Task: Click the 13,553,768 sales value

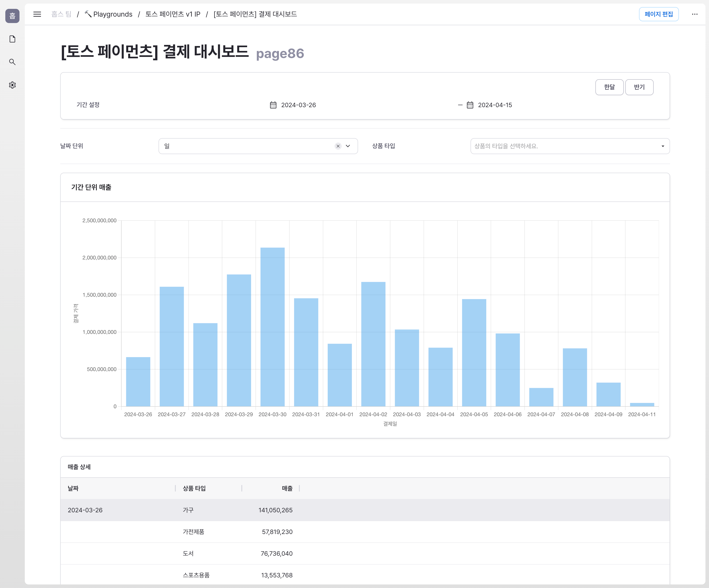Action: (277, 575)
